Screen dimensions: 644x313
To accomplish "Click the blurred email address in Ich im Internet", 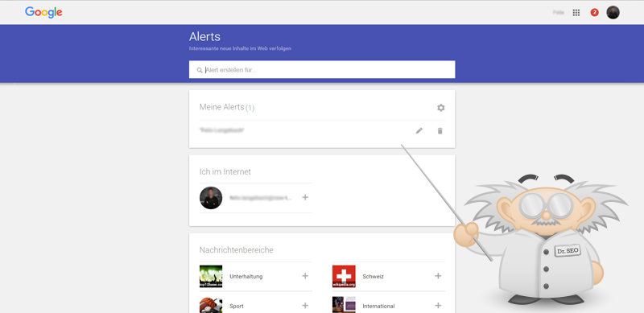I will point(260,198).
